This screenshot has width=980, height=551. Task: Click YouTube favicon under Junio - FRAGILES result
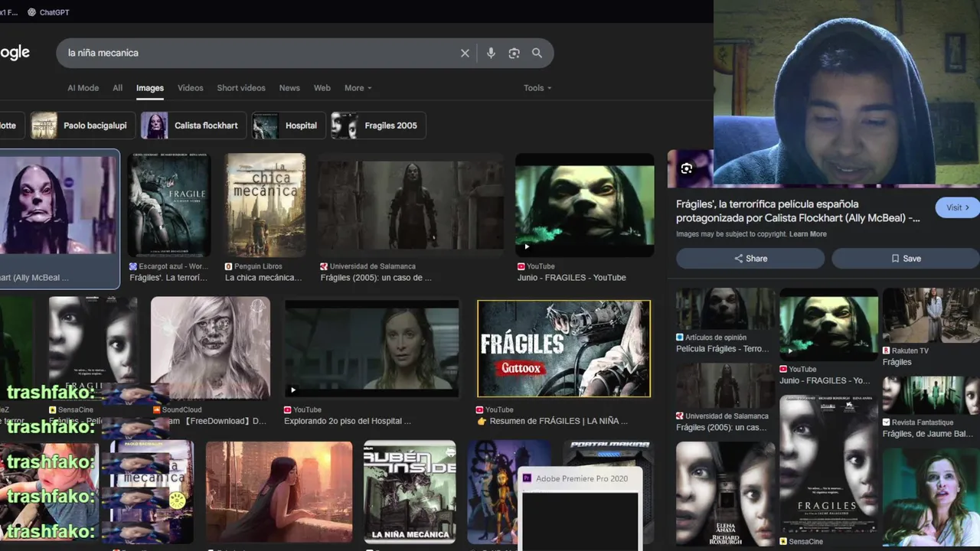coord(521,266)
